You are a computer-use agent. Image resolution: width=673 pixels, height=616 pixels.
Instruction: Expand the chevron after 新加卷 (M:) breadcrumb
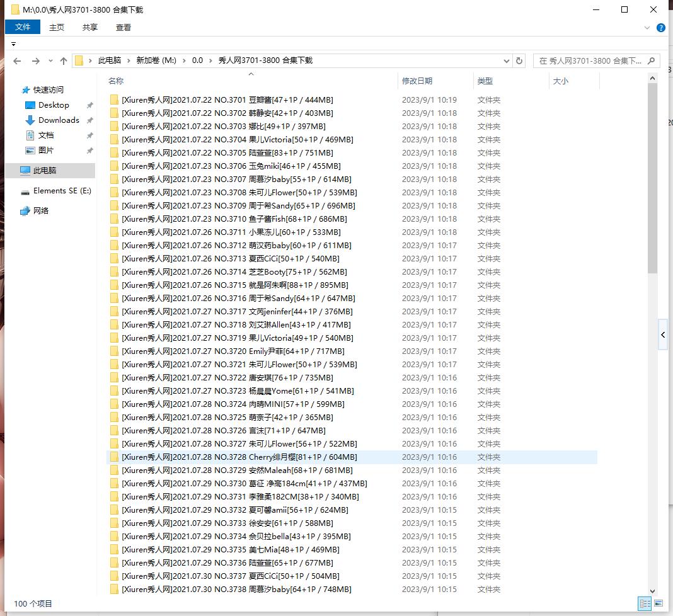pos(184,61)
